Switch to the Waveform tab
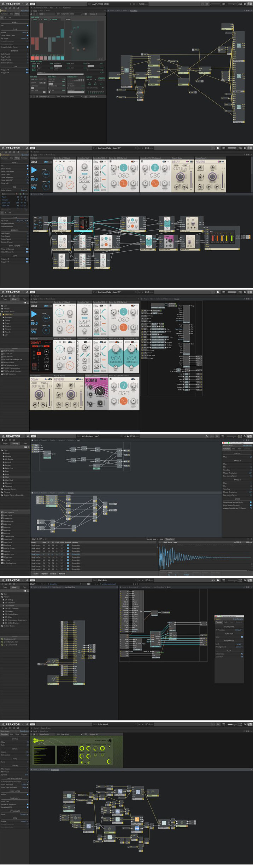Image resolution: width=253 pixels, height=868 pixels. (x=170, y=539)
